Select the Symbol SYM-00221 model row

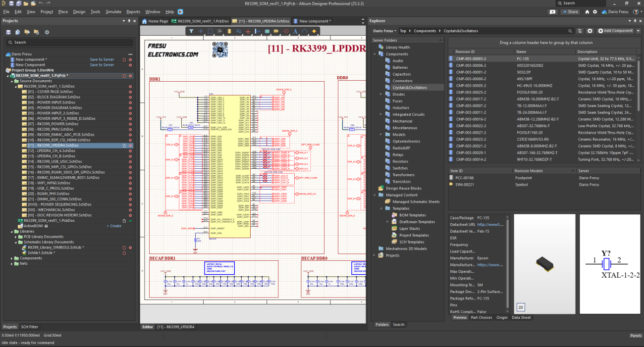(543, 184)
